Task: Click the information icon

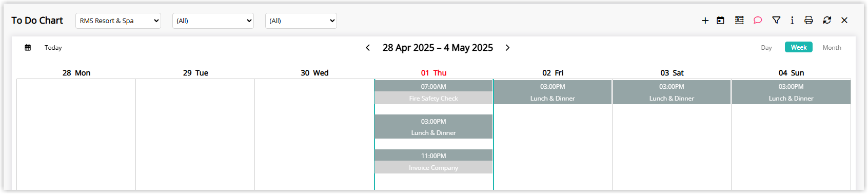Action: 792,20
